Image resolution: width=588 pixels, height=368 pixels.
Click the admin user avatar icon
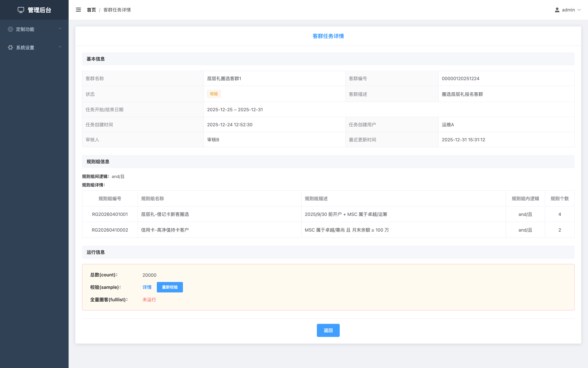pos(557,10)
